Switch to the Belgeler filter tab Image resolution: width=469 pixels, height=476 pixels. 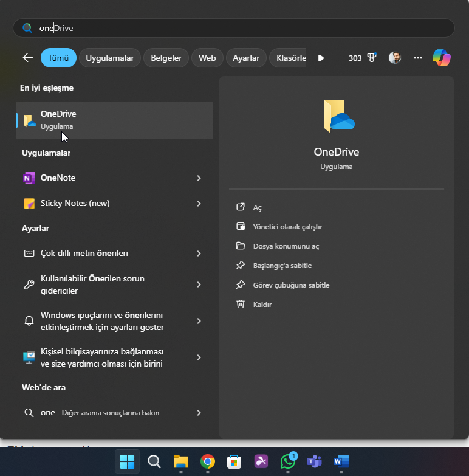coord(166,58)
